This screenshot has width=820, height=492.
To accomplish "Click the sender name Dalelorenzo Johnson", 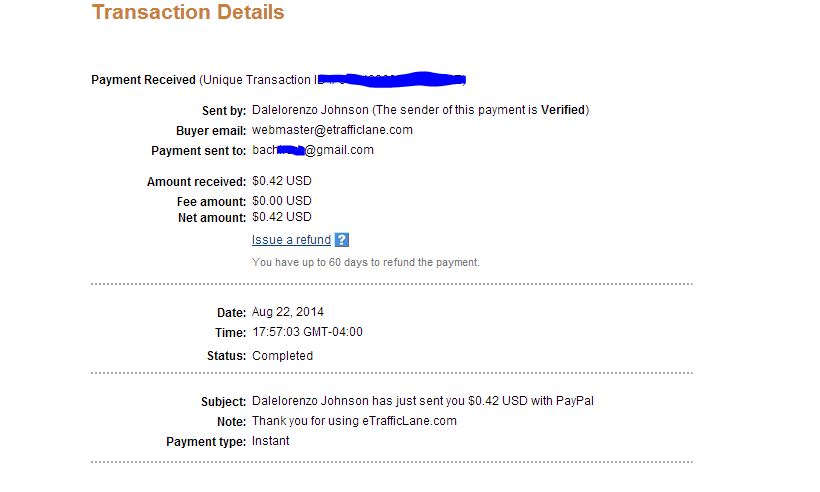I will click(310, 110).
